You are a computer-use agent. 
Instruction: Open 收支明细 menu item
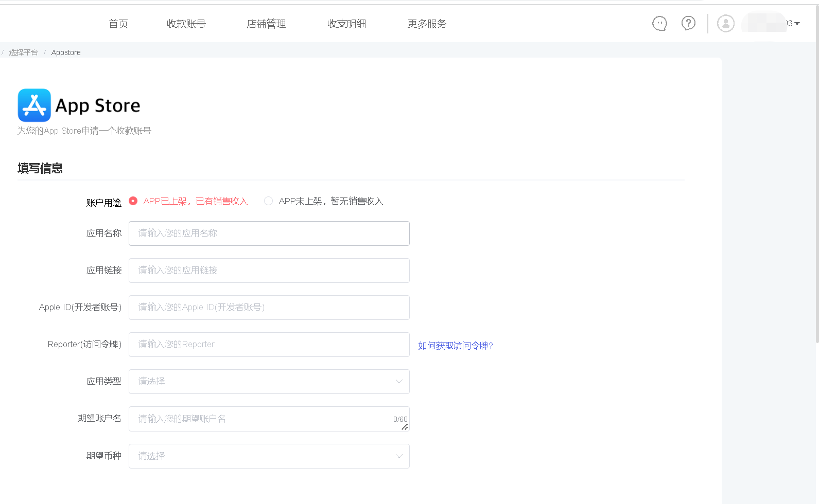pos(346,24)
